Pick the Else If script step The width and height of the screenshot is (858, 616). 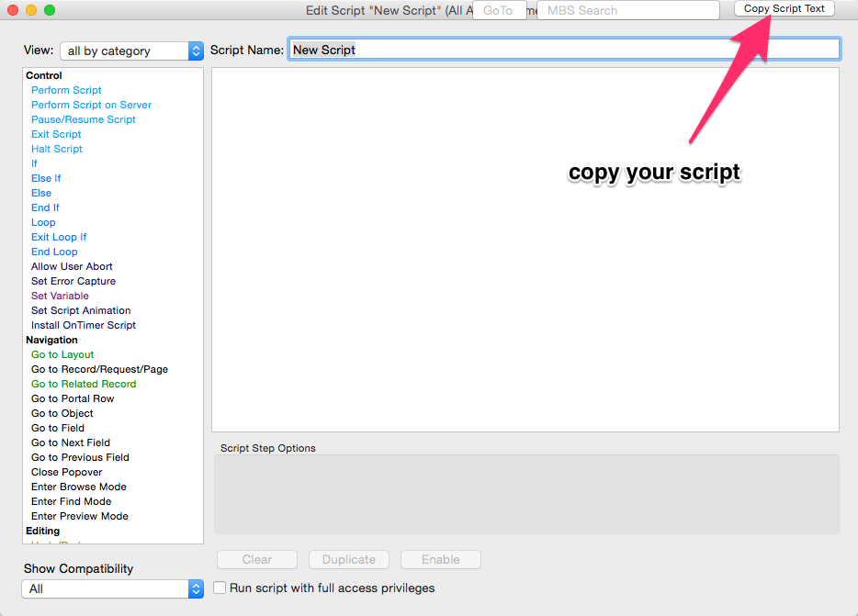pos(46,178)
